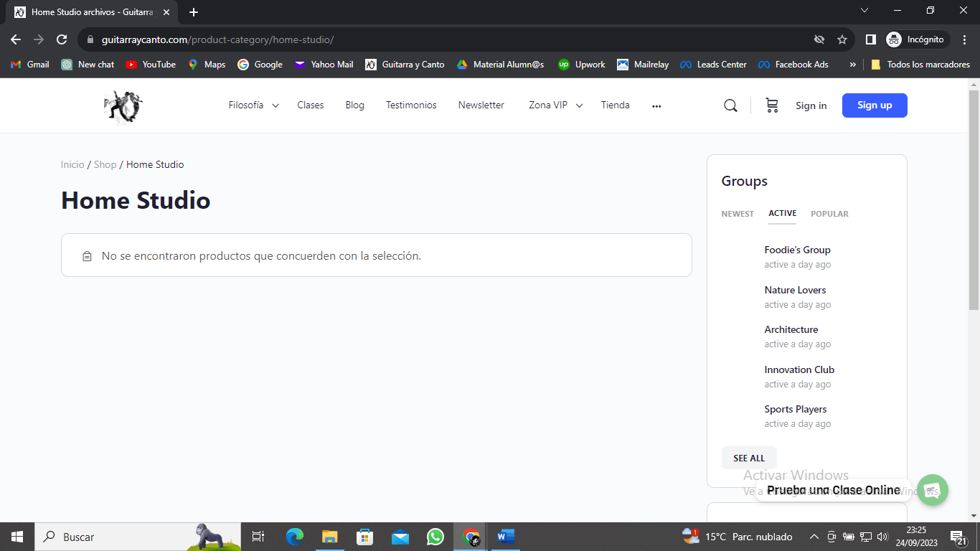Open the Innovation Club group

point(799,369)
